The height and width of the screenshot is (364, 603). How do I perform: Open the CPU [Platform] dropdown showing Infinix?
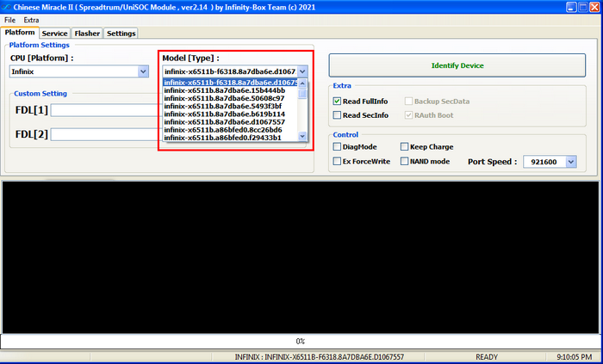click(x=79, y=71)
